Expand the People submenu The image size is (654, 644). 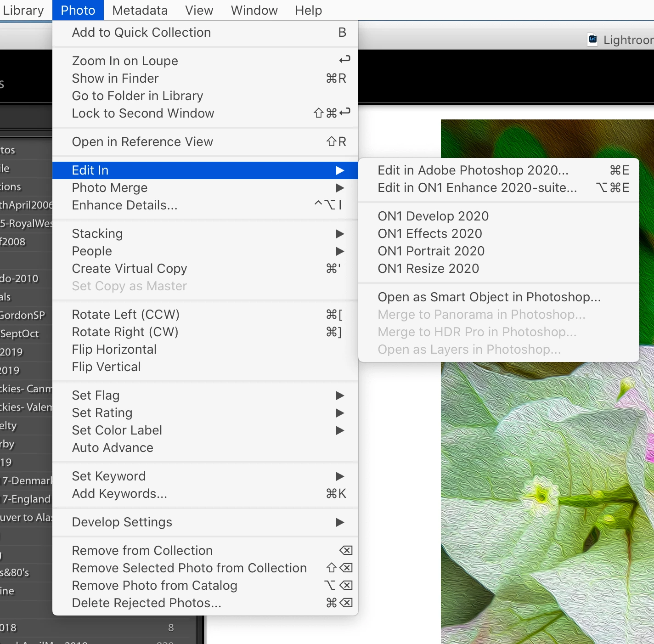coord(205,251)
